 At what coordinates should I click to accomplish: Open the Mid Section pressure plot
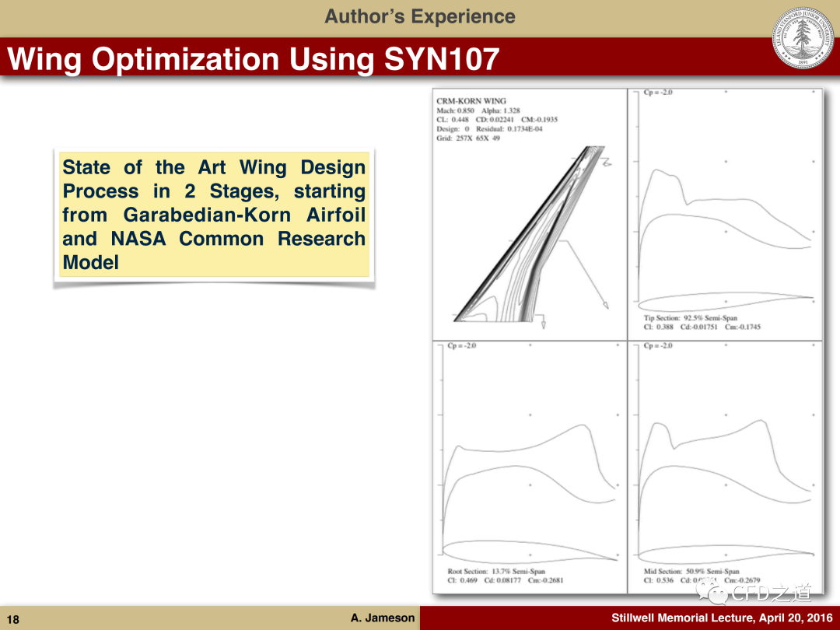pyautogui.click(x=725, y=467)
